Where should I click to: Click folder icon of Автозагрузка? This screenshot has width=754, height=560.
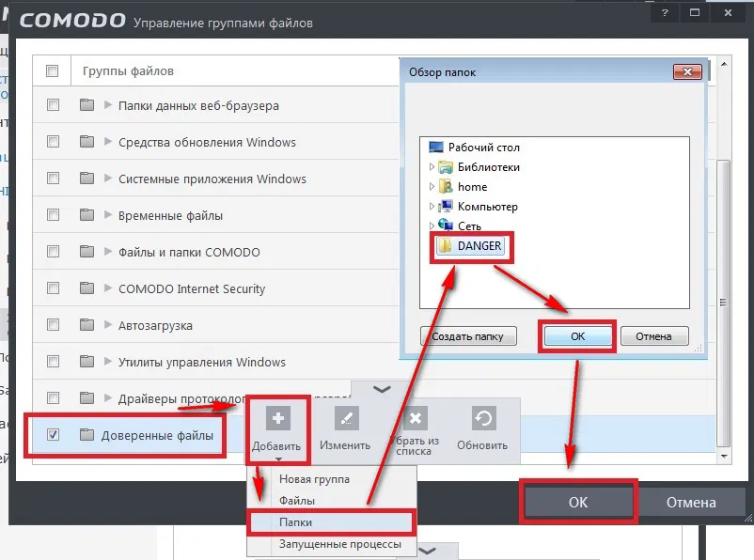point(86,324)
